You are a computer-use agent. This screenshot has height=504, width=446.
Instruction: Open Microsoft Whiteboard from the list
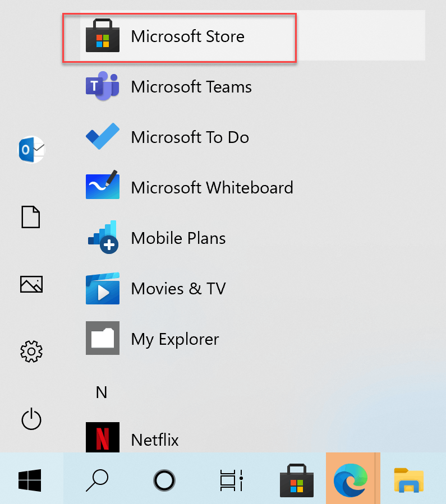[252, 187]
